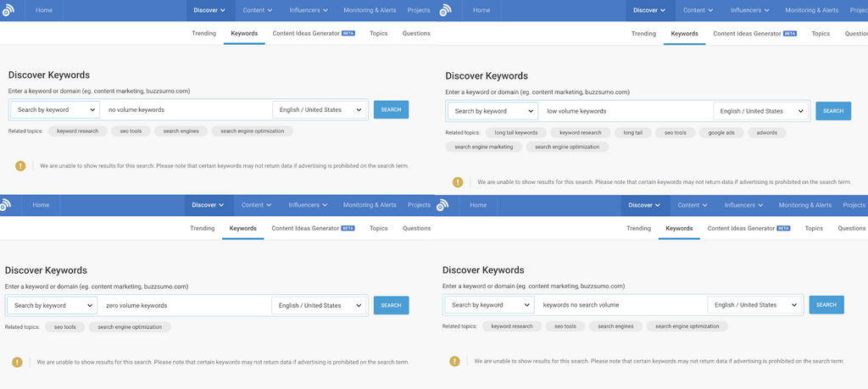This screenshot has width=868, height=389.
Task: Click warning icon below 'keywords no search volume' search
Action: [x=455, y=361]
